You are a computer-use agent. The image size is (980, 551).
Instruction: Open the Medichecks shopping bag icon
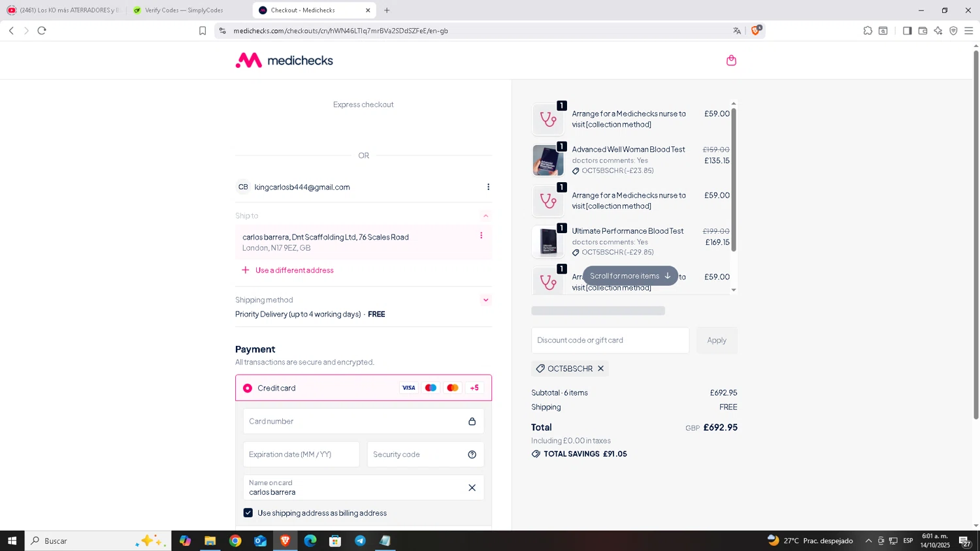731,61
